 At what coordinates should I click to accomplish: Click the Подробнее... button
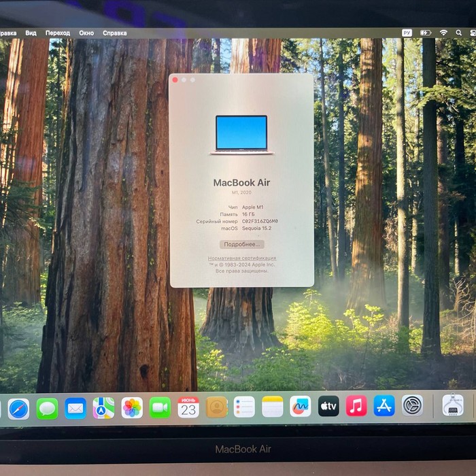coord(242,244)
